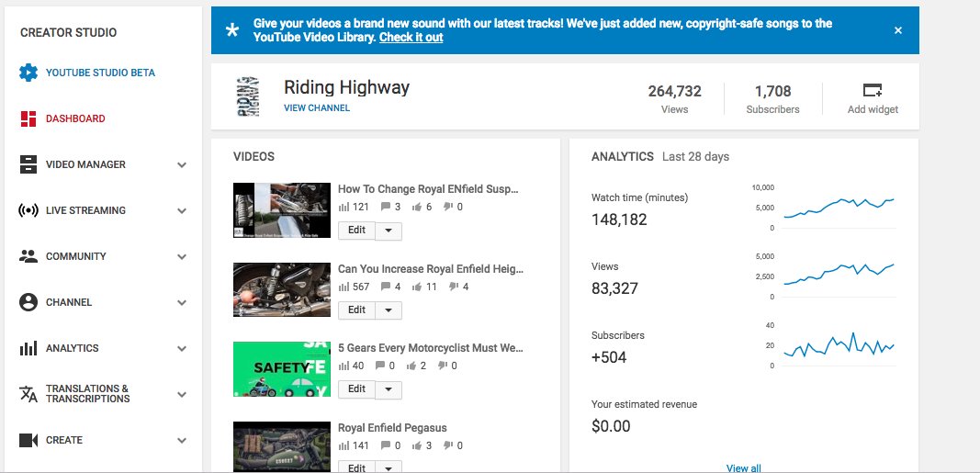The height and width of the screenshot is (473, 980).
Task: Click the asterisk icon in the banner
Action: (232, 30)
